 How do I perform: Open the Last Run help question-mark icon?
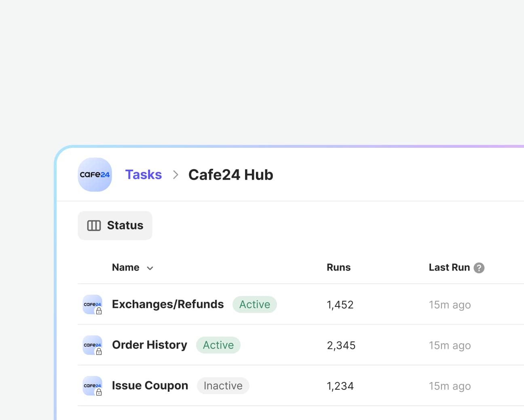[479, 268]
